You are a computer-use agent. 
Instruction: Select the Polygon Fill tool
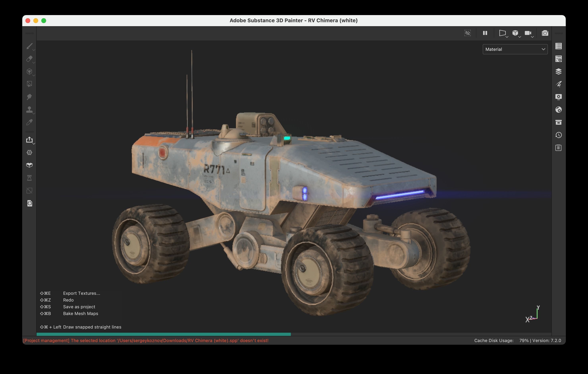29,84
